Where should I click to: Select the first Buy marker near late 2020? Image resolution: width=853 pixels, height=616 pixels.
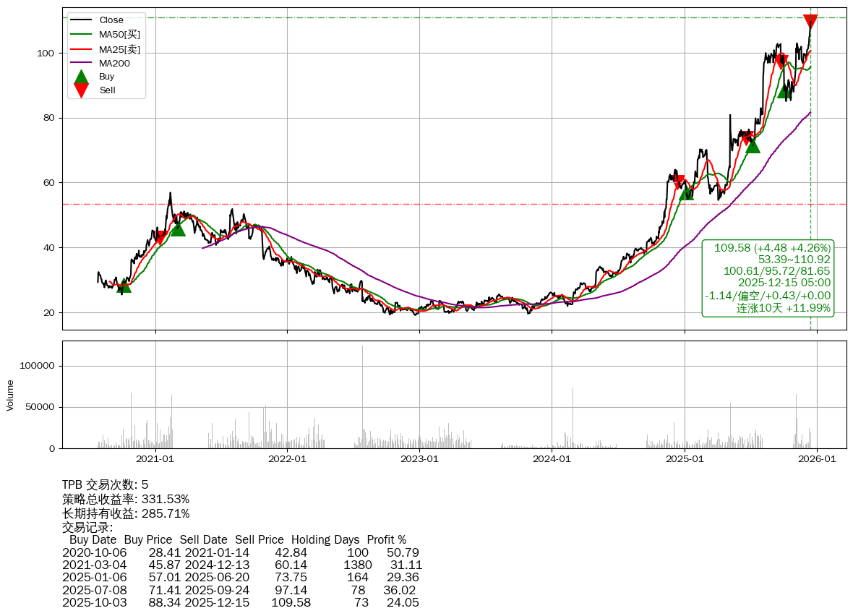click(124, 286)
